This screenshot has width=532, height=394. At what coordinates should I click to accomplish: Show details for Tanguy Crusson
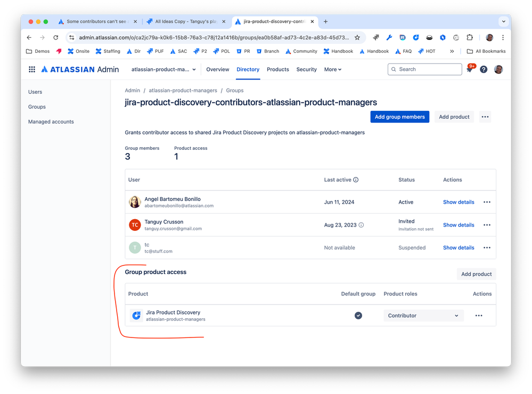(459, 225)
